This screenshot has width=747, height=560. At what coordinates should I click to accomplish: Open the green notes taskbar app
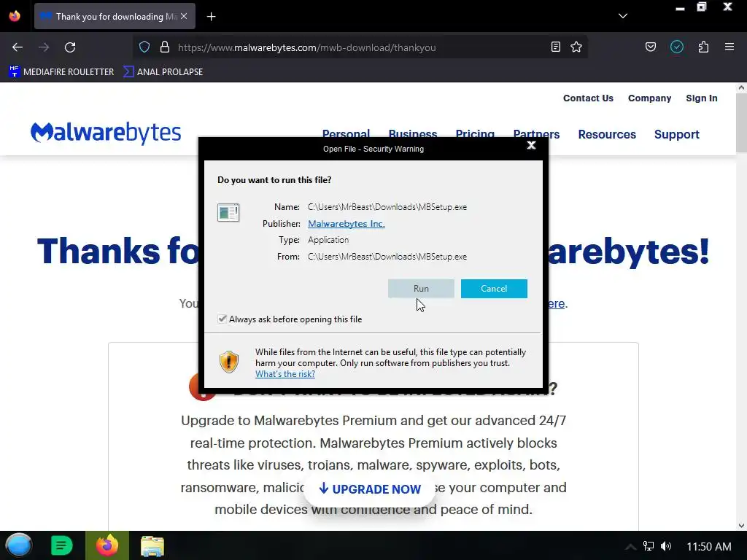coord(61,545)
